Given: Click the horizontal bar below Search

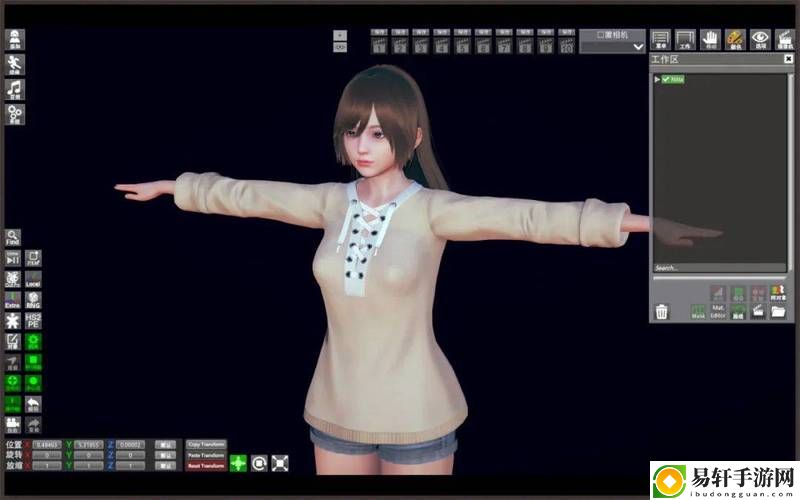Looking at the screenshot, I should point(719,278).
